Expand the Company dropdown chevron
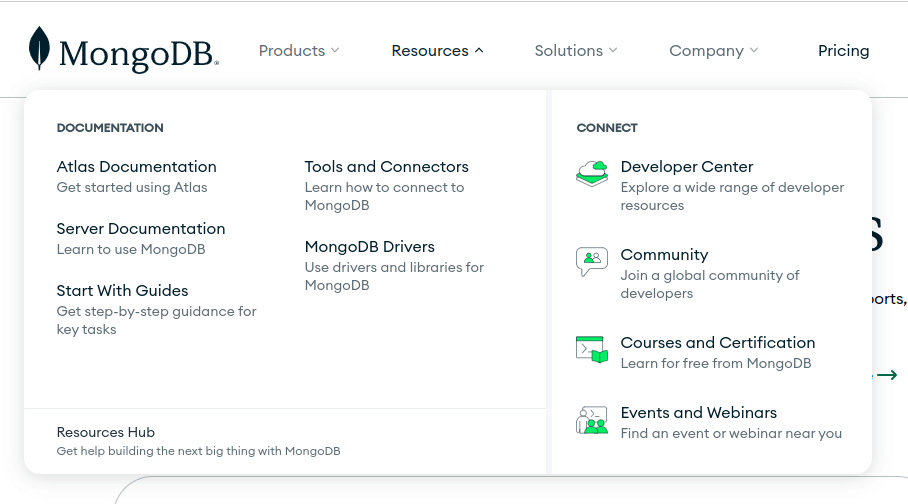This screenshot has height=504, width=908. coord(754,50)
